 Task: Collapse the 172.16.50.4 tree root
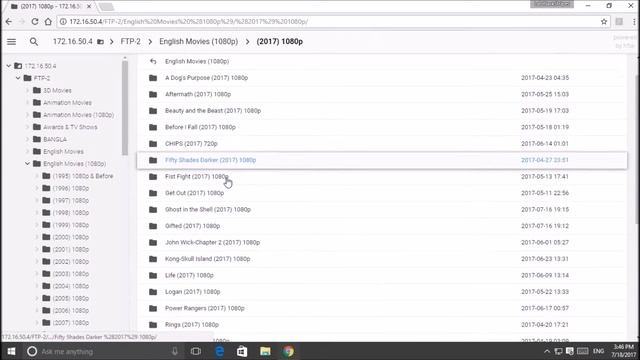pyautogui.click(x=9, y=66)
